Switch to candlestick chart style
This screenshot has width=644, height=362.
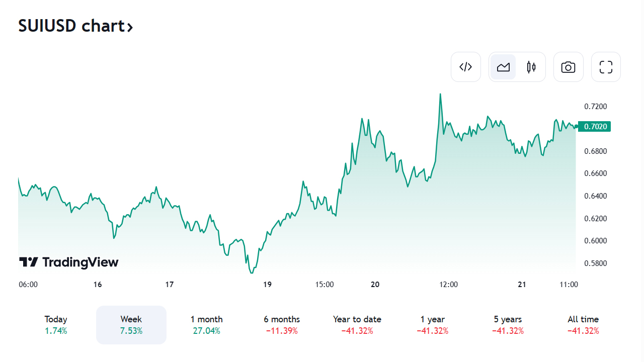point(531,67)
